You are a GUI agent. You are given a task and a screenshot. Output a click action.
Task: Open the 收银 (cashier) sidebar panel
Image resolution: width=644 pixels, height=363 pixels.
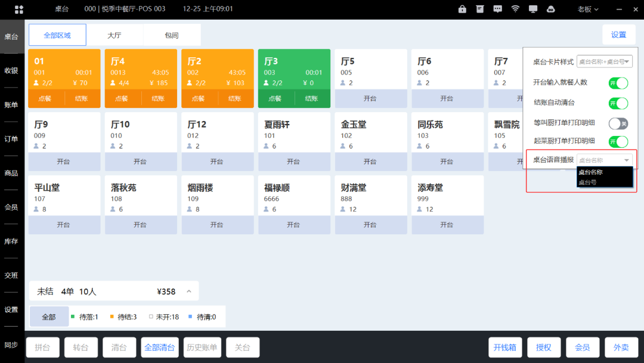[x=11, y=70]
